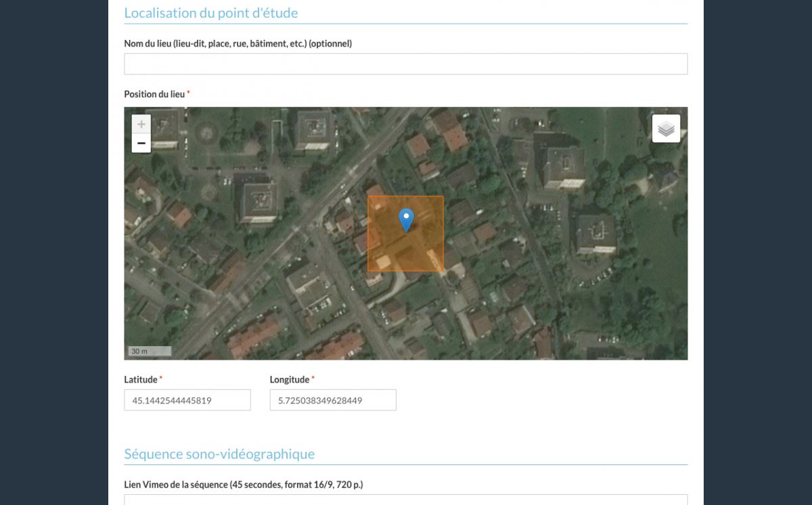Click the Séquence sono-vidéographique heading
The width and height of the screenshot is (812, 505).
point(219,454)
